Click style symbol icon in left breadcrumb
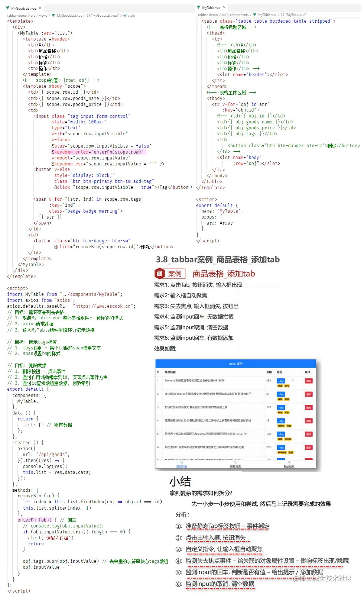Screen dimensions: 364x594 [x=125, y=16]
